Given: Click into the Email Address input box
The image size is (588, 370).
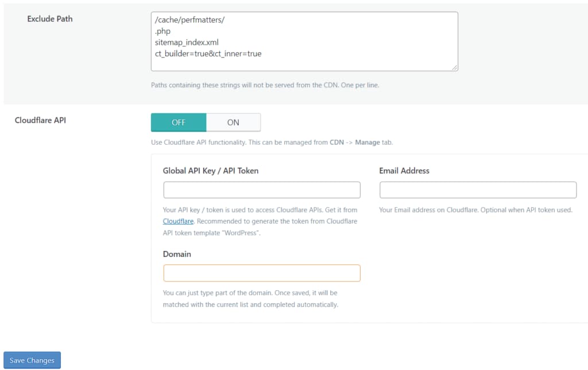Looking at the screenshot, I should coord(478,190).
